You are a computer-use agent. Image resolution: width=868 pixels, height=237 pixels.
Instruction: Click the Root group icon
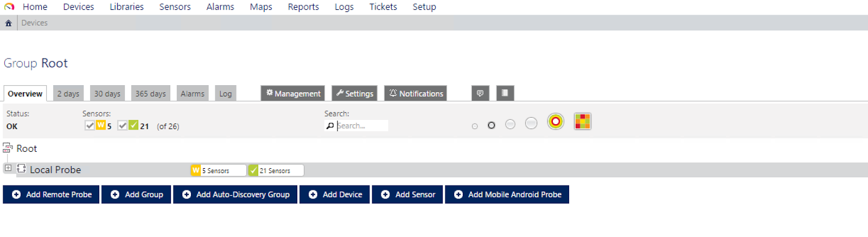coord(8,148)
